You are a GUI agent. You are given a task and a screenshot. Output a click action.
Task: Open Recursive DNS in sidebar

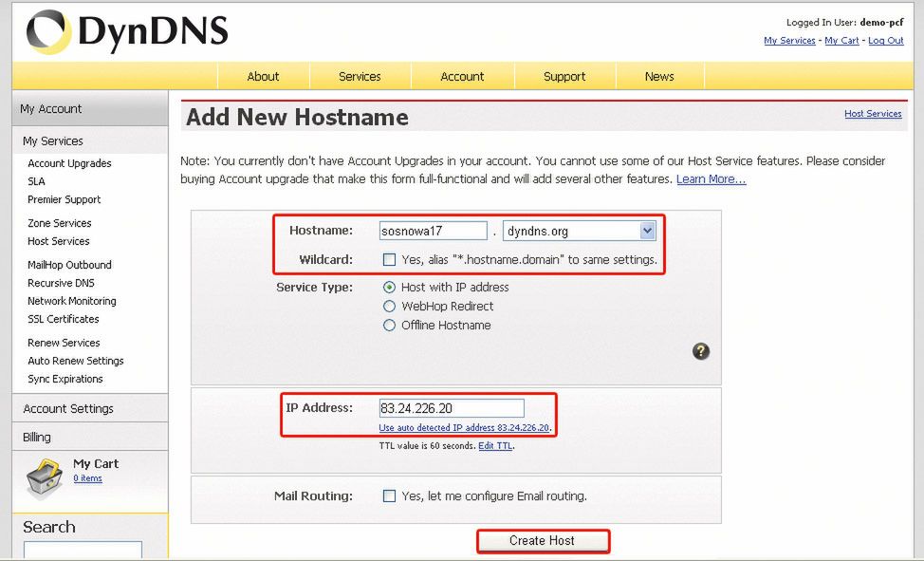click(61, 283)
